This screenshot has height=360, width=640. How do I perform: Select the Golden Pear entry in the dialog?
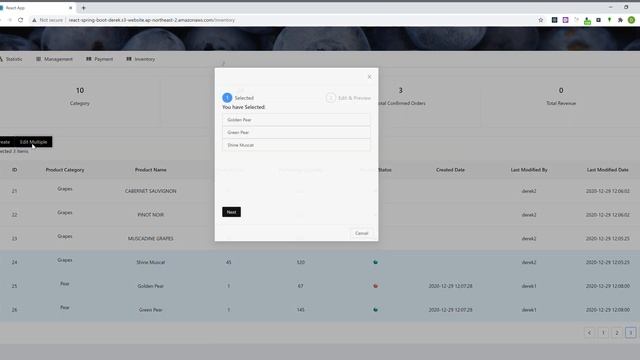point(296,120)
